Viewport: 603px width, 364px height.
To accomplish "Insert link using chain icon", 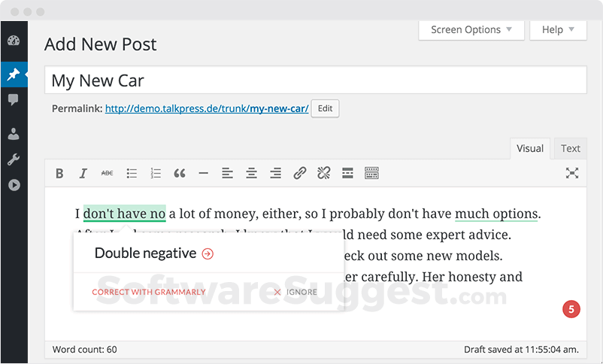I will click(x=299, y=174).
